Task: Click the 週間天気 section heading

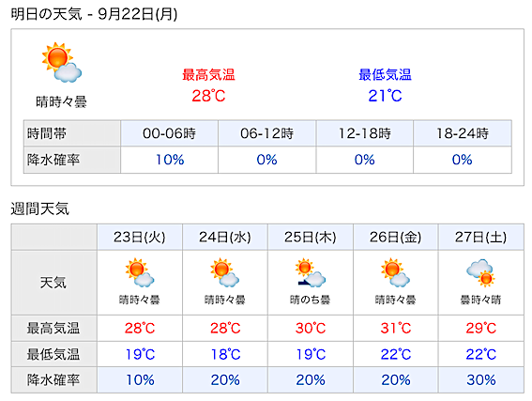Action: coord(40,208)
